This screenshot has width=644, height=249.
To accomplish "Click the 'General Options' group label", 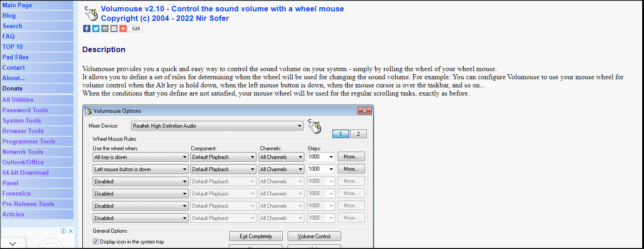I will tap(110, 231).
